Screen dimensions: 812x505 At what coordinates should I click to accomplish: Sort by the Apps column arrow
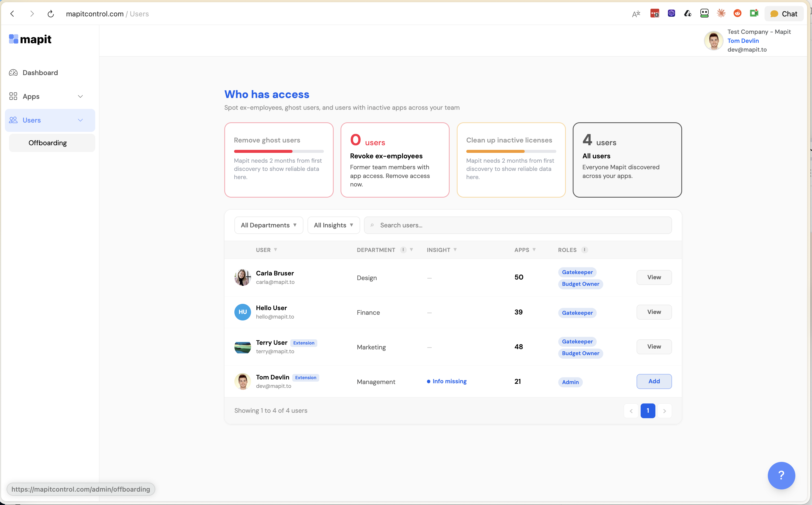pos(534,249)
